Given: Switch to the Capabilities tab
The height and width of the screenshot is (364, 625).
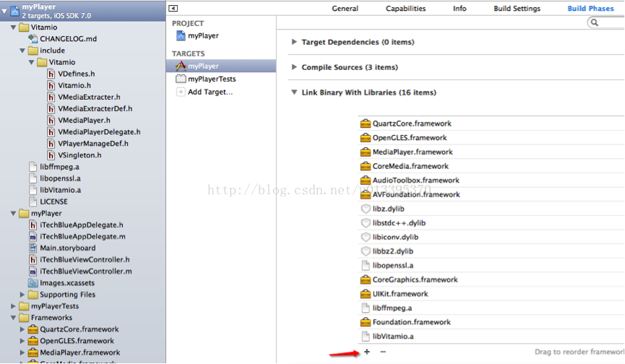Looking at the screenshot, I should tap(405, 9).
